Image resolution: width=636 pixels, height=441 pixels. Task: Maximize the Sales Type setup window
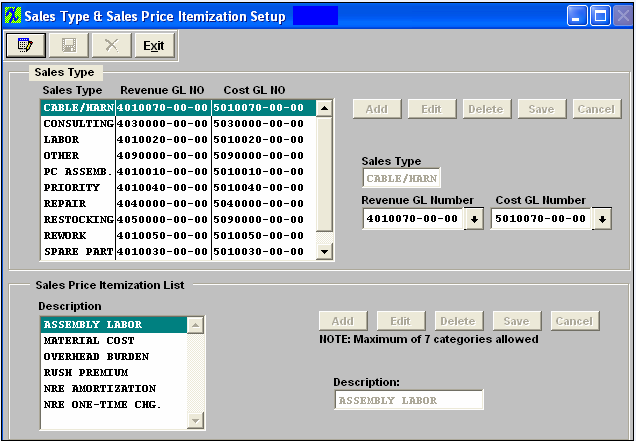point(600,16)
